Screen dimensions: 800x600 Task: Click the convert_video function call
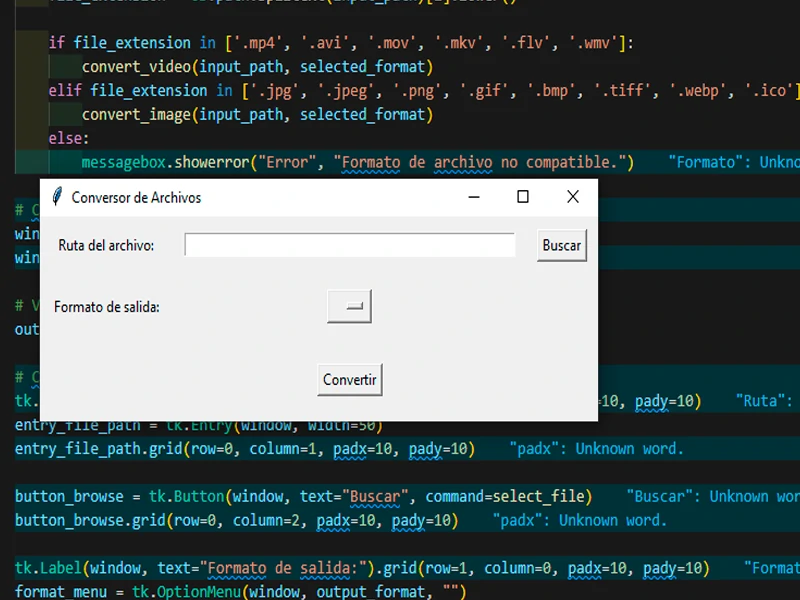137,67
